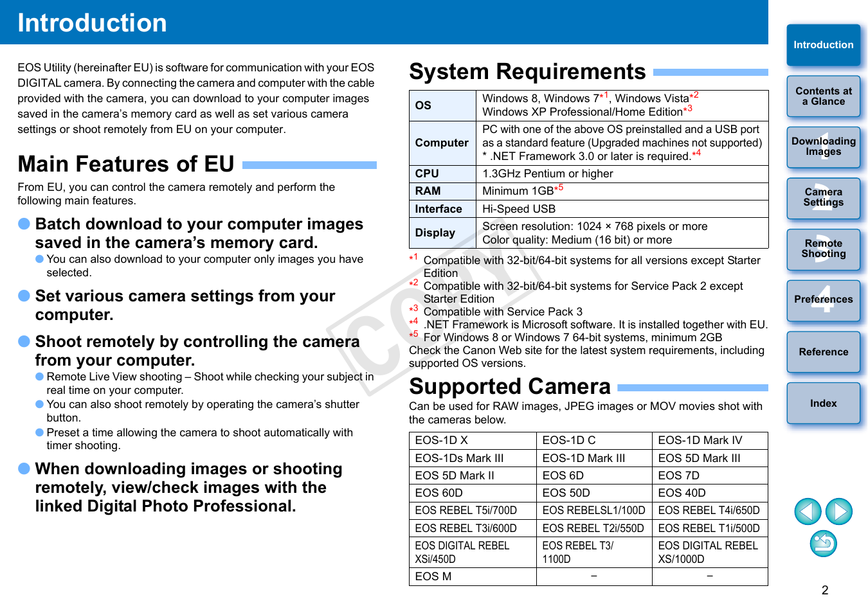
Task: Click the linked Digital Photo Professional heading
Action: click(188, 488)
